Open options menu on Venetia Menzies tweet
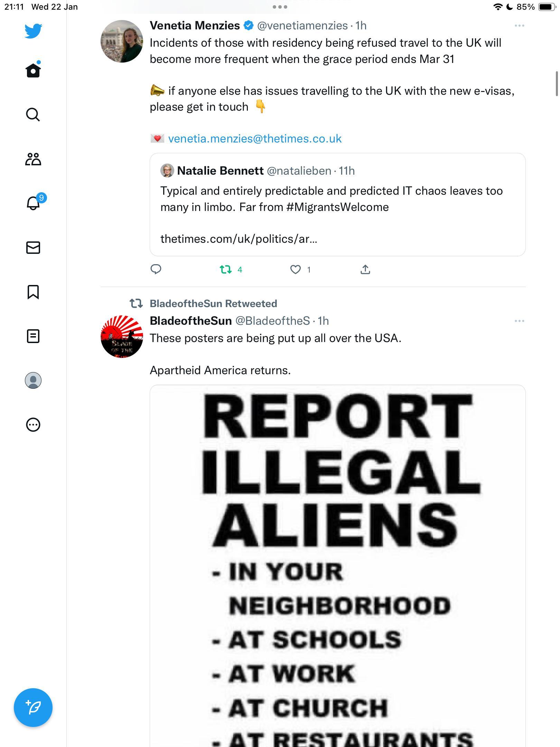Viewport: 560px width, 747px height. [519, 26]
